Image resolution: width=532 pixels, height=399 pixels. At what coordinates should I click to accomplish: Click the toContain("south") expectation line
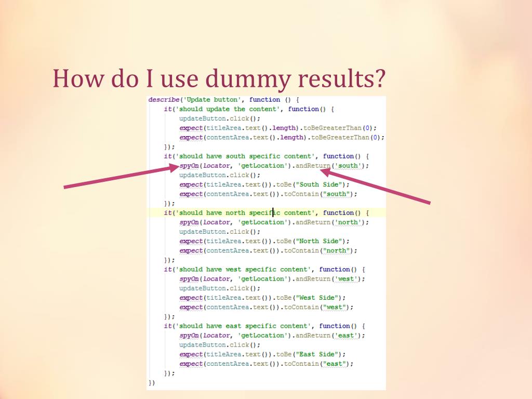click(268, 194)
